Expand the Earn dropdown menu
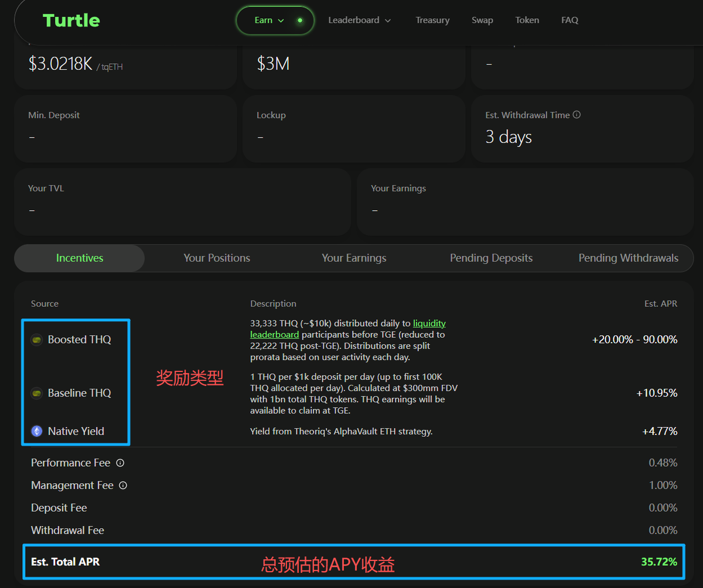The height and width of the screenshot is (588, 703). tap(269, 20)
